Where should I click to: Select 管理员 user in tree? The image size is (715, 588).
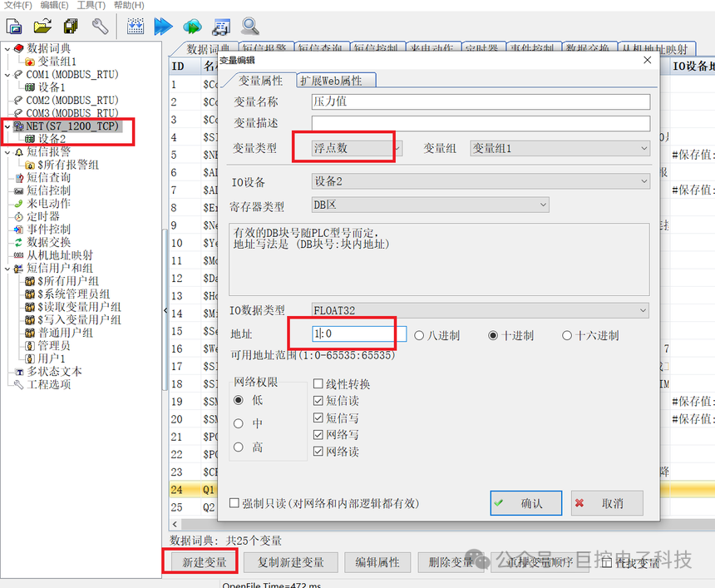(54, 346)
